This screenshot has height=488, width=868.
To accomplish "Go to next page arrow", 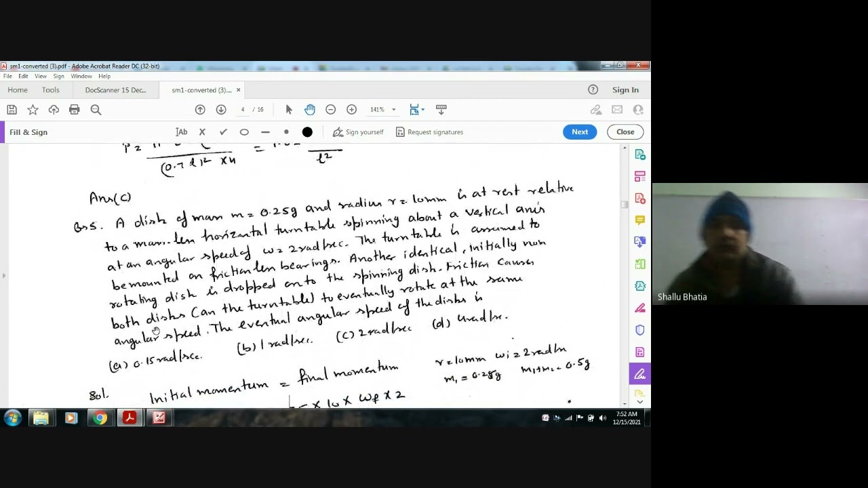I will tap(221, 110).
